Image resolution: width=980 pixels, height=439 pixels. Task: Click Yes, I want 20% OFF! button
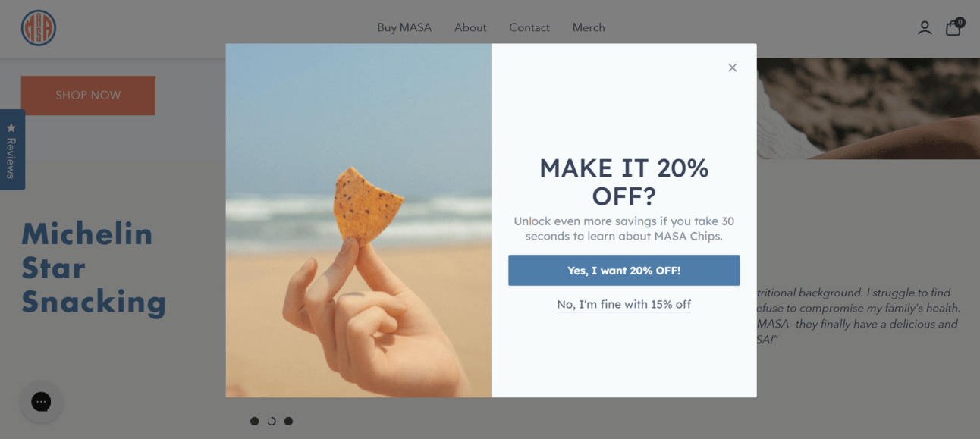(623, 270)
